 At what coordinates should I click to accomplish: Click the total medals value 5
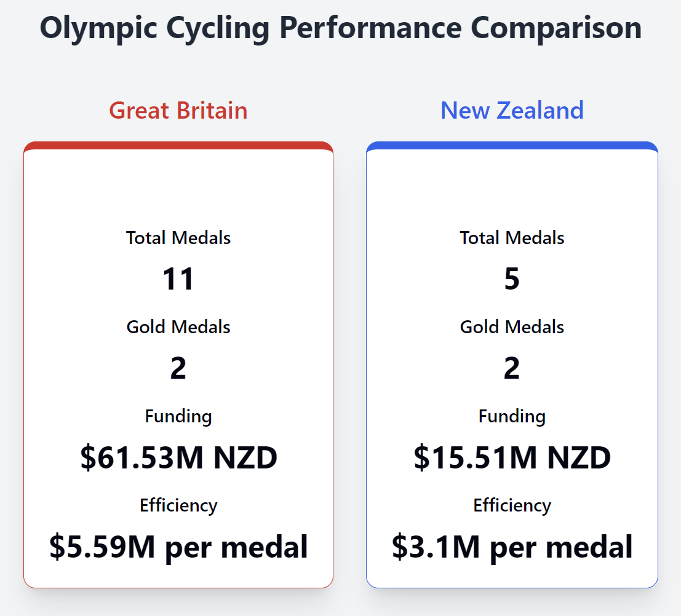click(512, 279)
